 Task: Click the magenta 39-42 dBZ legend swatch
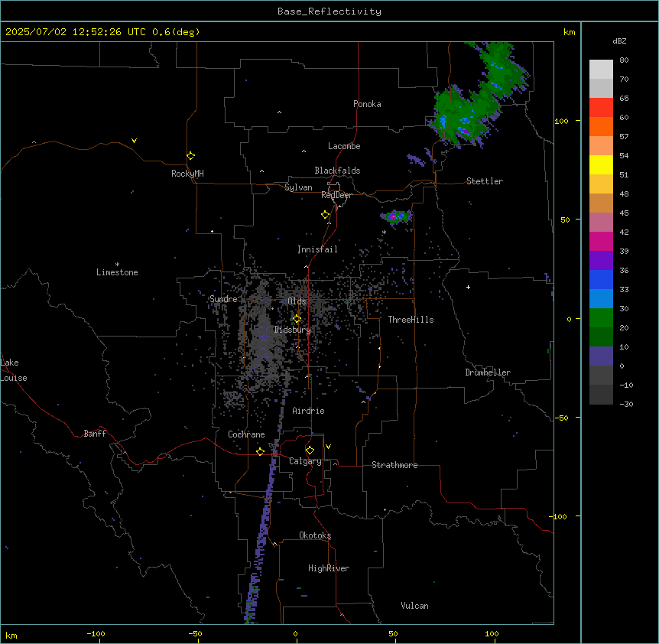coord(601,241)
